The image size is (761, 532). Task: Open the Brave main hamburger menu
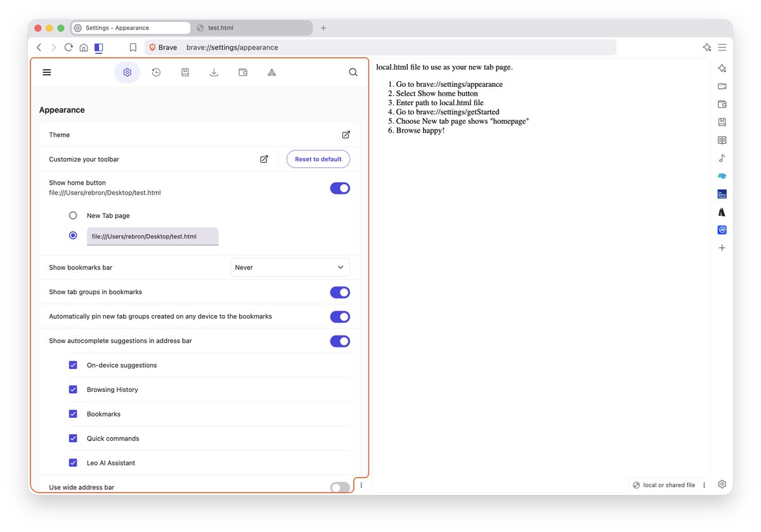tap(722, 48)
